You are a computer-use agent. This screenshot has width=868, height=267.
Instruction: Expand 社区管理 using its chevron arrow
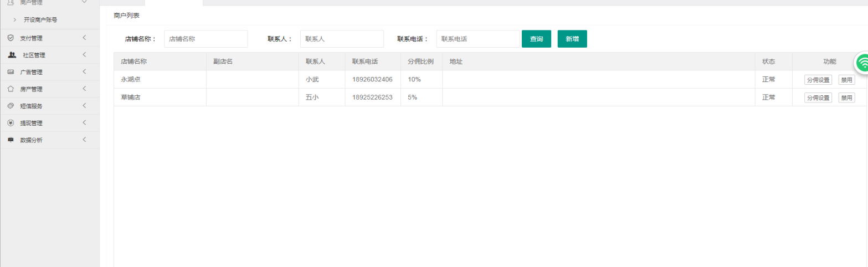tap(84, 55)
